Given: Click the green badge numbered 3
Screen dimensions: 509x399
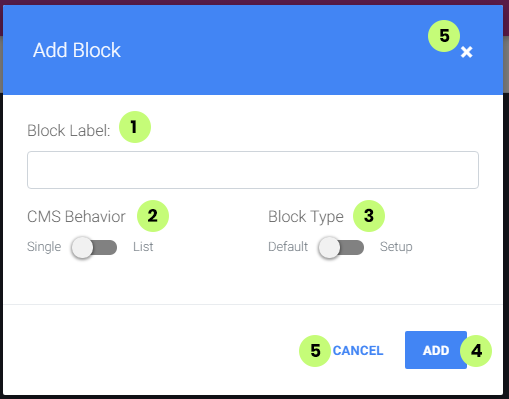Looking at the screenshot, I should [x=369, y=216].
